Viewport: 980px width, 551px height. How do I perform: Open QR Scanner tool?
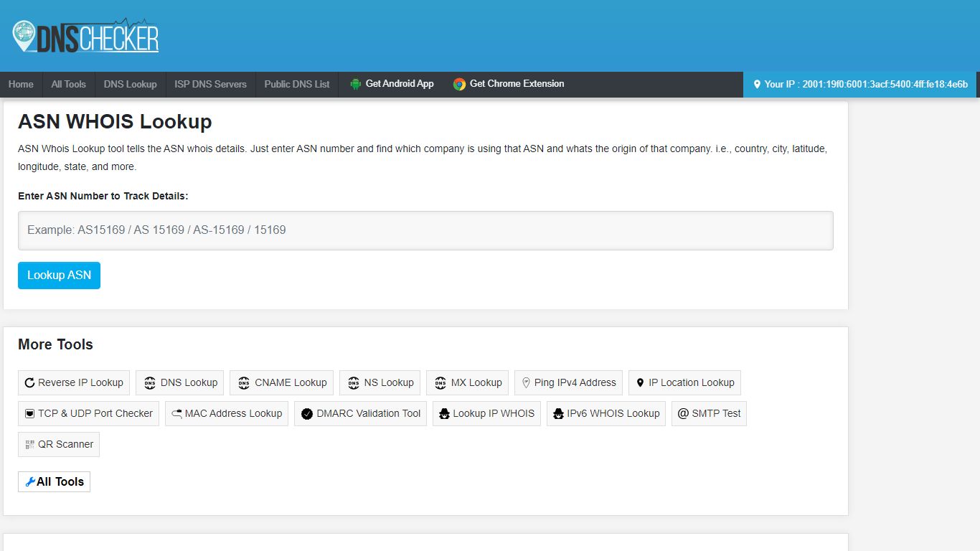click(59, 445)
